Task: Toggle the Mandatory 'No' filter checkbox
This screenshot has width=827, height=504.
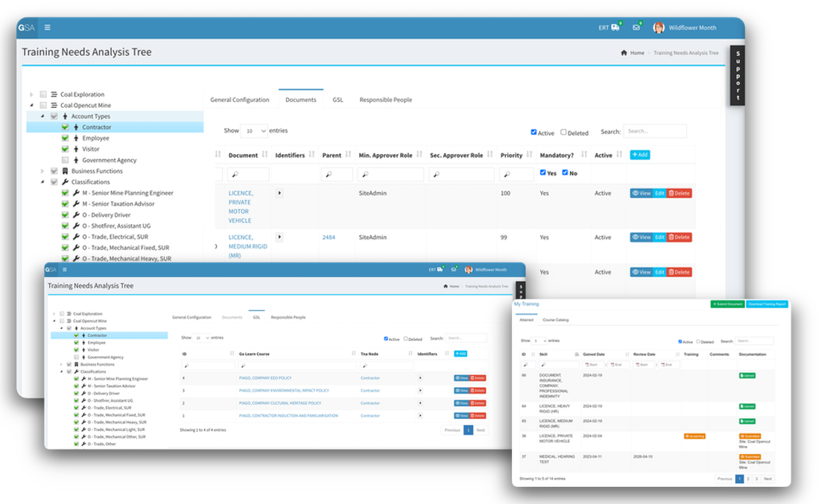Action: point(565,173)
